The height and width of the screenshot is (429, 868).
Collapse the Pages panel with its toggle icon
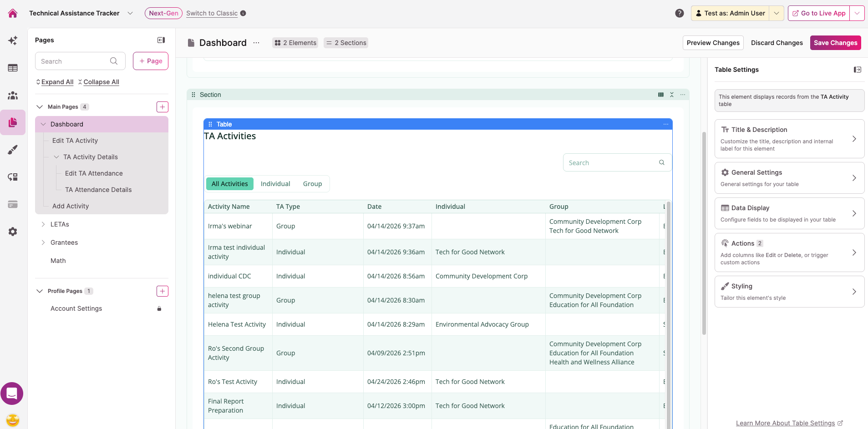pos(161,40)
